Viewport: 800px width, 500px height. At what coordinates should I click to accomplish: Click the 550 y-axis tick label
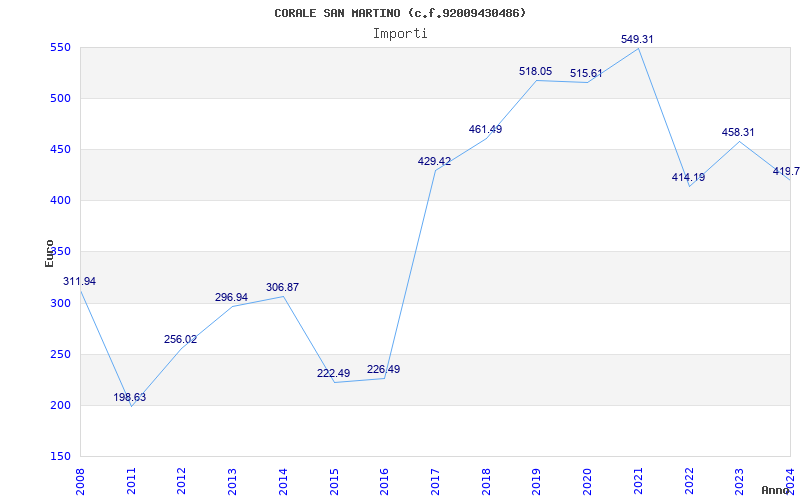click(x=60, y=48)
